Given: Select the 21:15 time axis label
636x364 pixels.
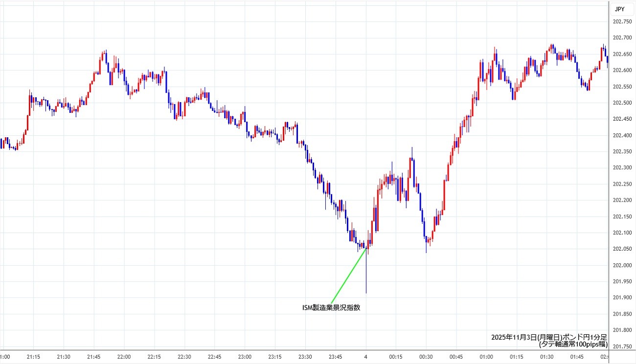Looking at the screenshot, I should [x=33, y=357].
